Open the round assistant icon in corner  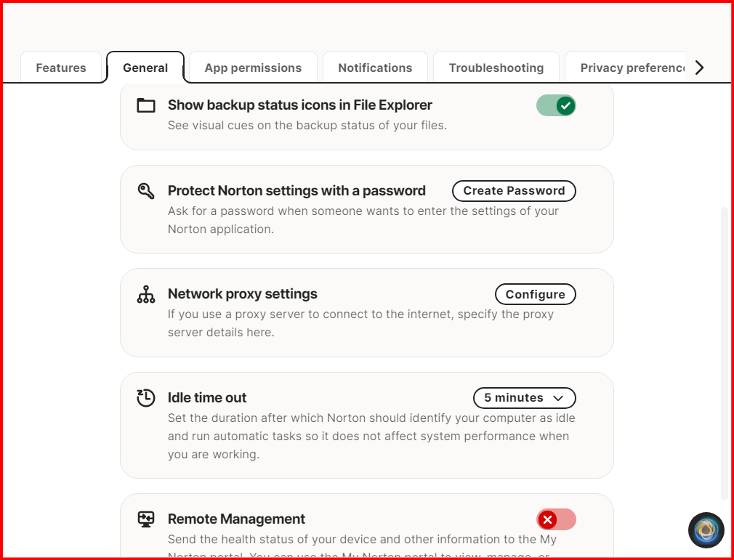click(x=706, y=529)
